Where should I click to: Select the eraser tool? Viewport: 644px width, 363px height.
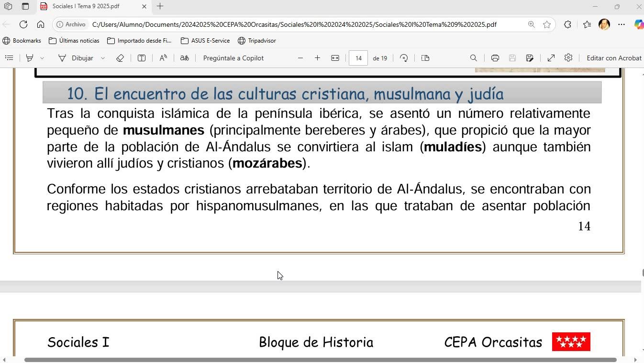[120, 58]
